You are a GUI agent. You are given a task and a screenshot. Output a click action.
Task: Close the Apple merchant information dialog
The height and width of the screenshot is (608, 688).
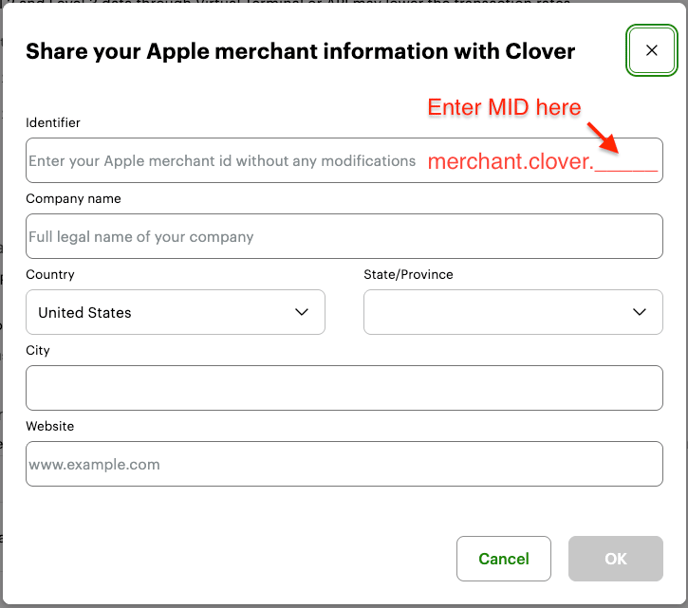[x=652, y=50]
